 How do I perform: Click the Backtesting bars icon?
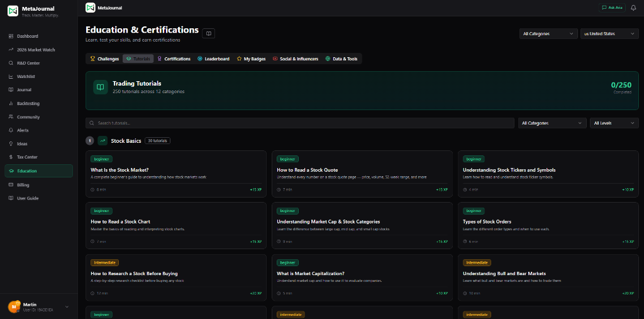point(11,104)
